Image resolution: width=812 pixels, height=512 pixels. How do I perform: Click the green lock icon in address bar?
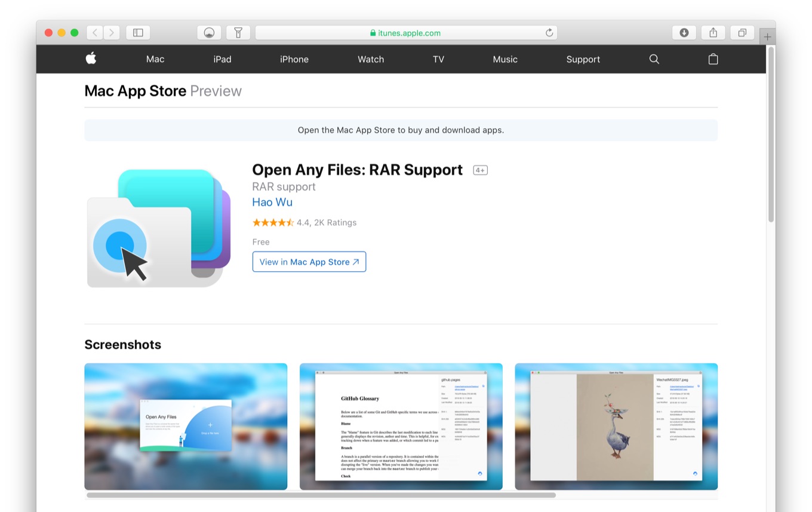(373, 33)
